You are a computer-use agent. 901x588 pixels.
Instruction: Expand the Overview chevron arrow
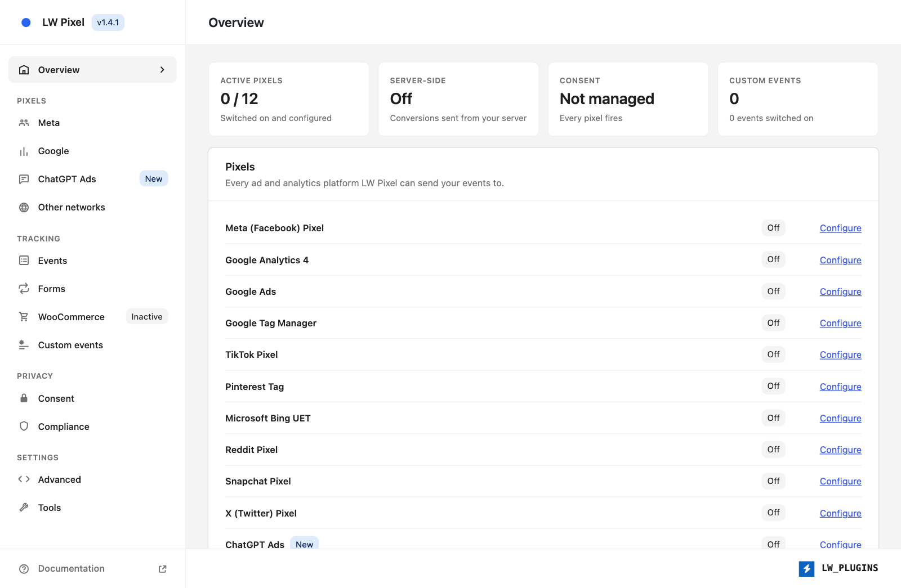[x=162, y=70]
